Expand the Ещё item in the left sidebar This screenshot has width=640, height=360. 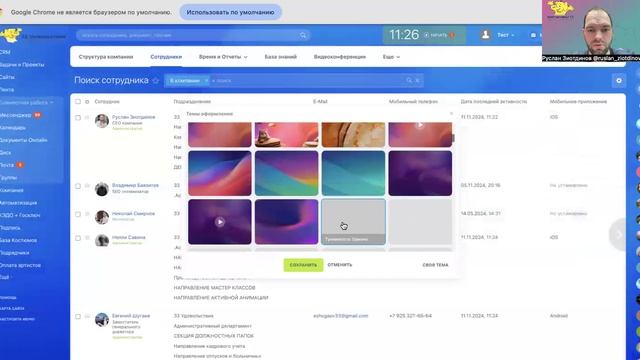pos(5,277)
